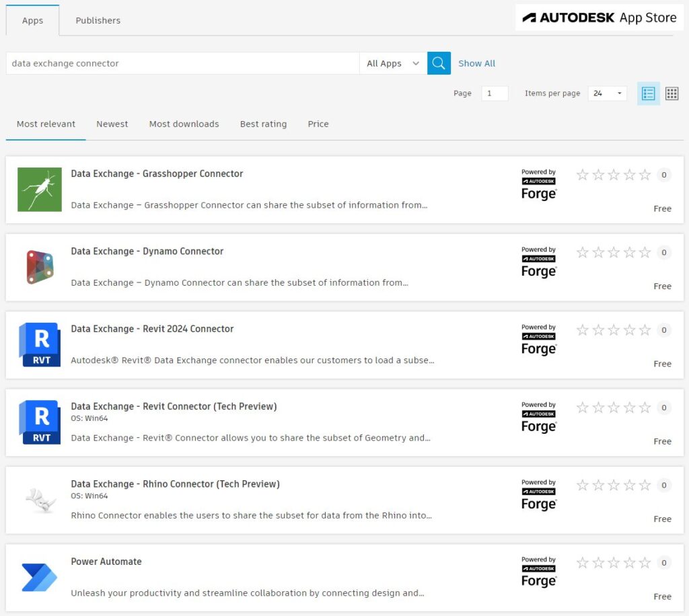Click Free price on Revit 2024 Connector
The width and height of the screenshot is (689, 616).
662,364
